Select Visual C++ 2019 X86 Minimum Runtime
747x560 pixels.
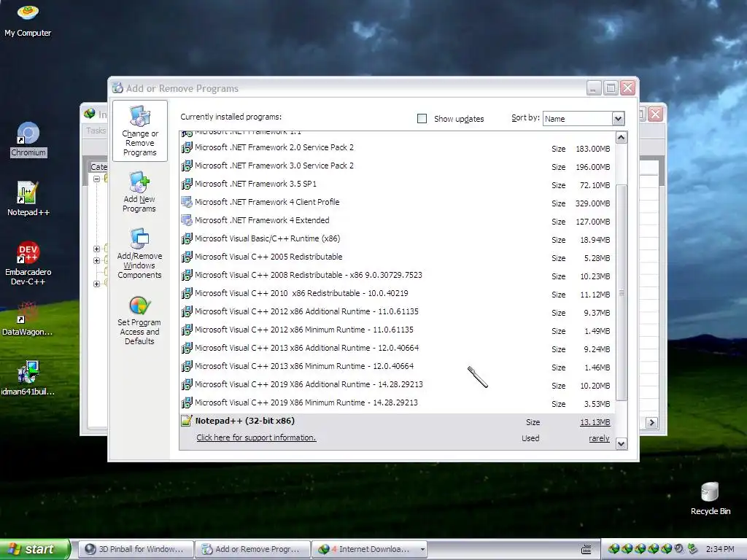point(398,402)
